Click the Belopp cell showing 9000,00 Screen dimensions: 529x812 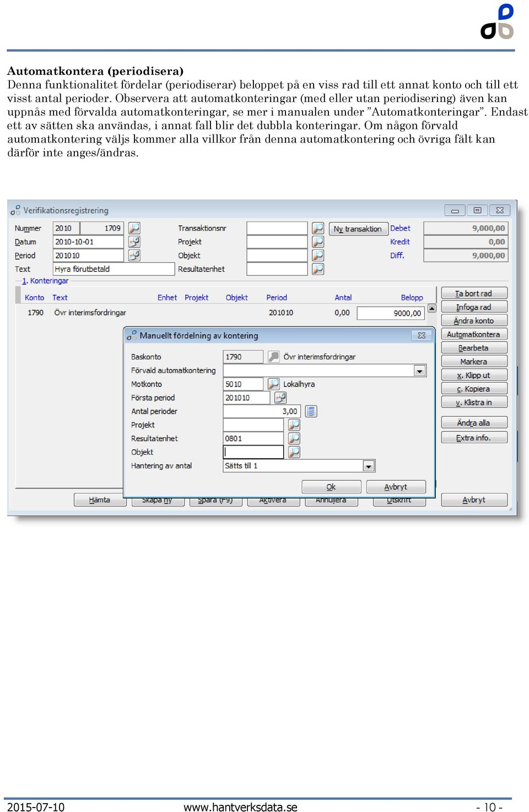391,313
